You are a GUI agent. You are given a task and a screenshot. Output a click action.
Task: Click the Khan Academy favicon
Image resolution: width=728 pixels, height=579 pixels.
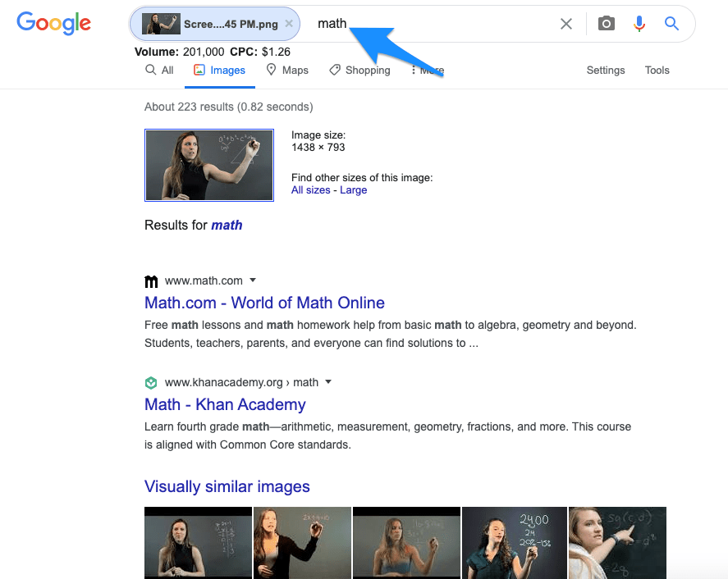point(151,383)
